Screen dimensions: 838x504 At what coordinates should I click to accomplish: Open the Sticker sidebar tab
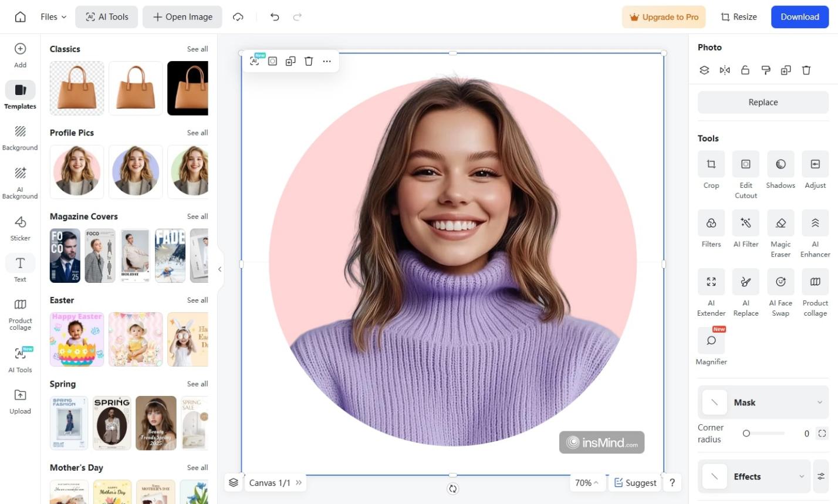click(20, 228)
